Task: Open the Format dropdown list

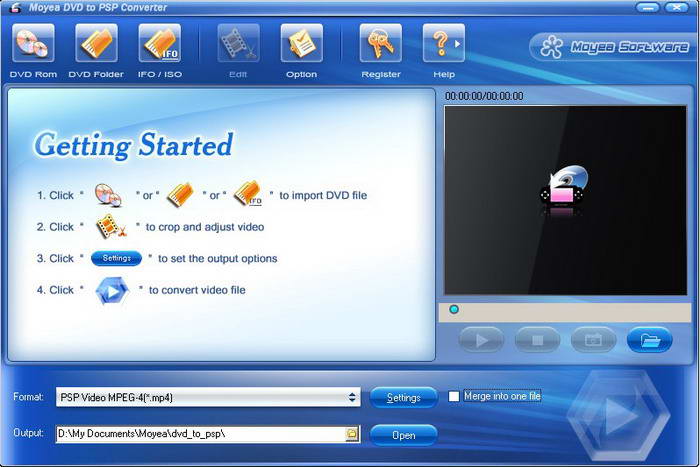Action: tap(208, 397)
